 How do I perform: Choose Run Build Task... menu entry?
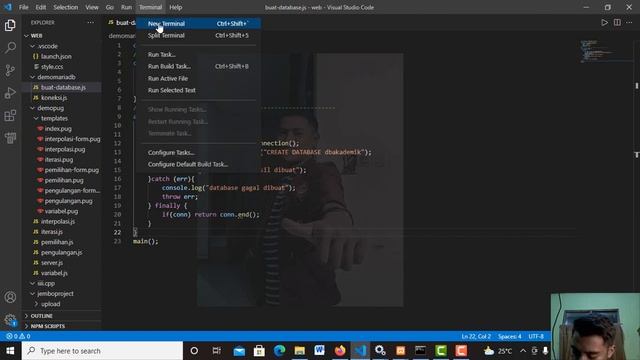198,66
